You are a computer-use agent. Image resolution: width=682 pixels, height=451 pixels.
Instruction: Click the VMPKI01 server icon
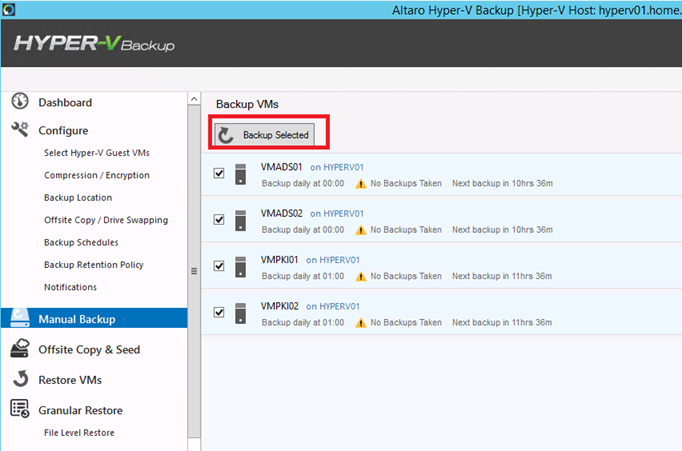click(x=241, y=267)
